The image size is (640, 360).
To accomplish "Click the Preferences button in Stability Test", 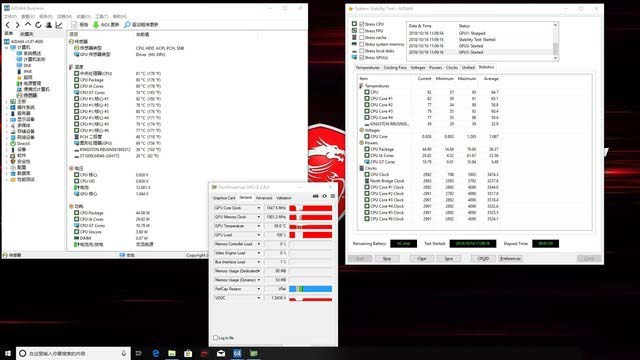I will 510,259.
